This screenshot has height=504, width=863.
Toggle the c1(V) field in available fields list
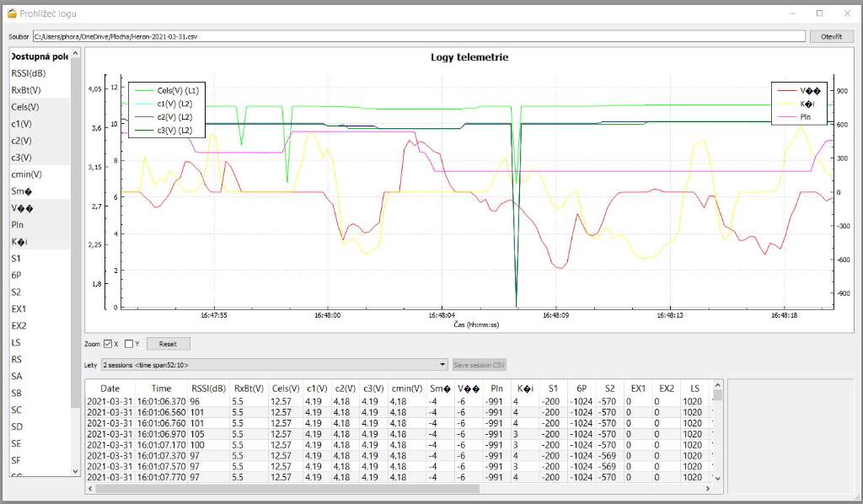[21, 124]
